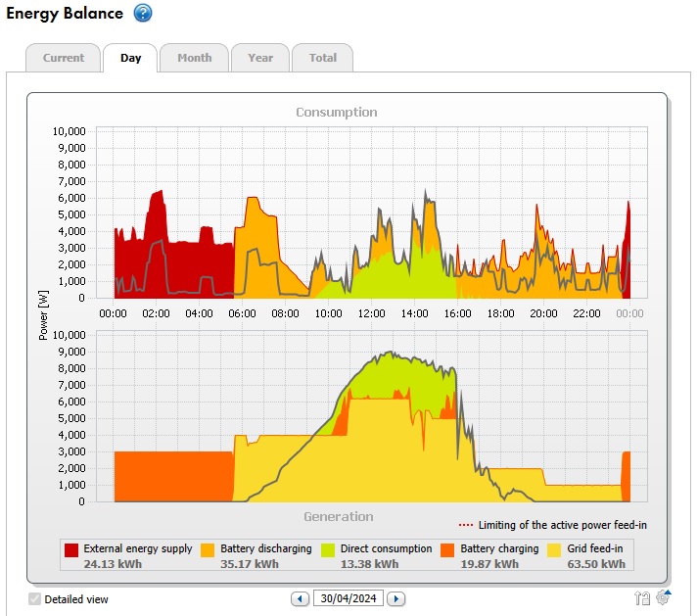Click the 13.38 kWh value
This screenshot has height=616, width=698.
(x=369, y=564)
